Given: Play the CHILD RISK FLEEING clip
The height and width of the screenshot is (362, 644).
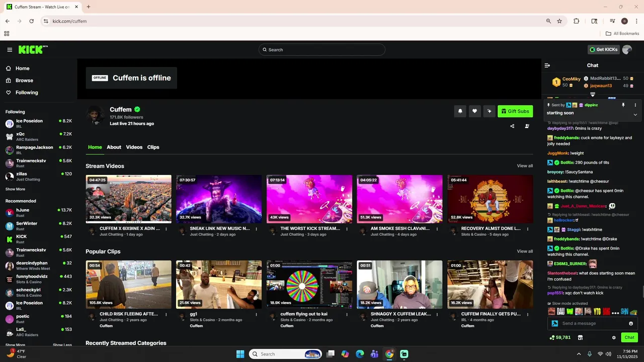Looking at the screenshot, I should coord(128,285).
